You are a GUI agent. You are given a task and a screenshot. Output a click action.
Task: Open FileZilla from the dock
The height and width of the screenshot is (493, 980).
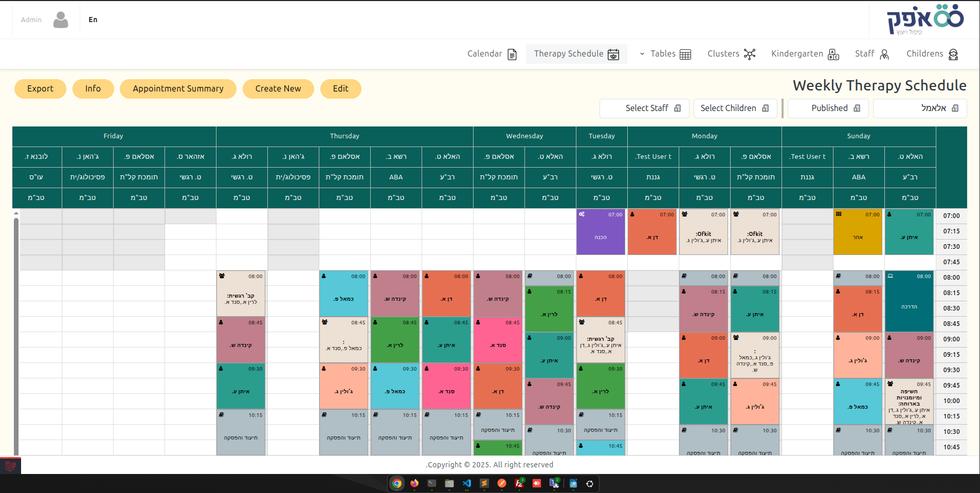pos(519,483)
